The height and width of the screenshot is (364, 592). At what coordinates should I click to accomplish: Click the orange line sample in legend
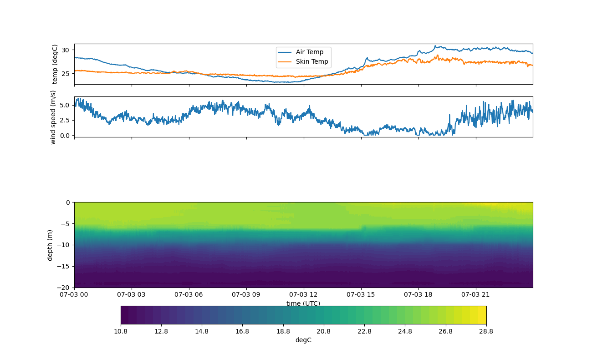click(286, 62)
